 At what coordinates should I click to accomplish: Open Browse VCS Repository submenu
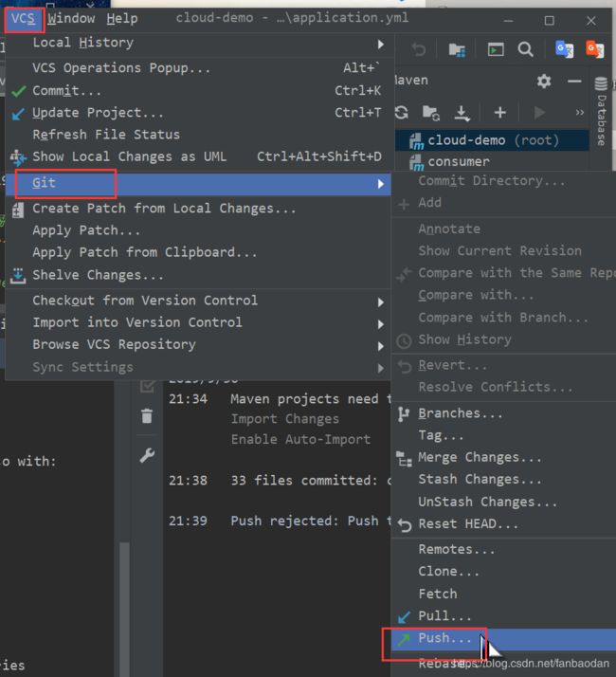coord(198,344)
